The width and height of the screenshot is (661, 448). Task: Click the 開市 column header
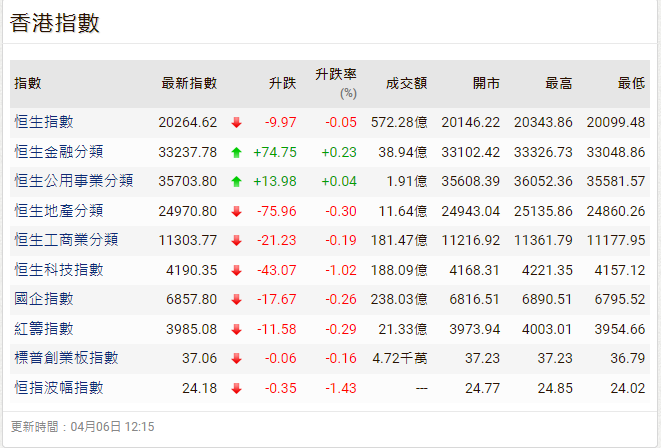tap(487, 84)
